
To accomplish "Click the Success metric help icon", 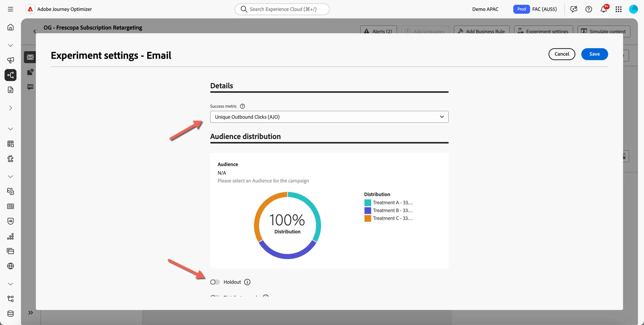I will coord(242,106).
